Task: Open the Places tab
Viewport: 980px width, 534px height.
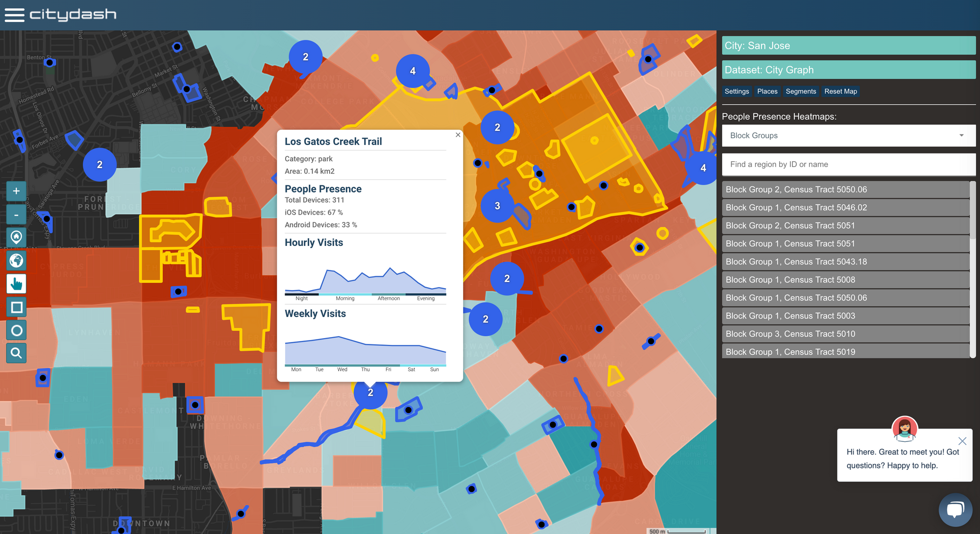Action: [767, 92]
